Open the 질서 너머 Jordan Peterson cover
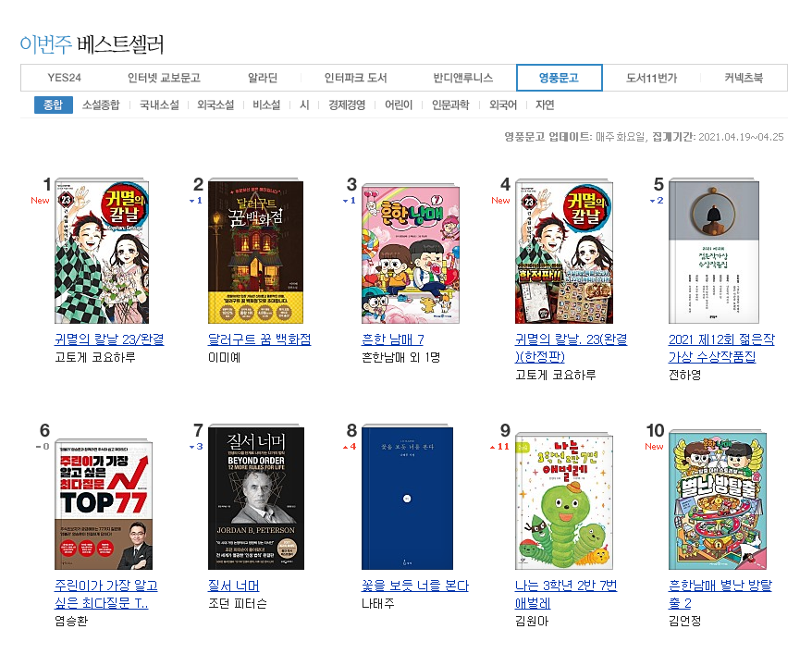The height and width of the screenshot is (654, 812). click(256, 499)
